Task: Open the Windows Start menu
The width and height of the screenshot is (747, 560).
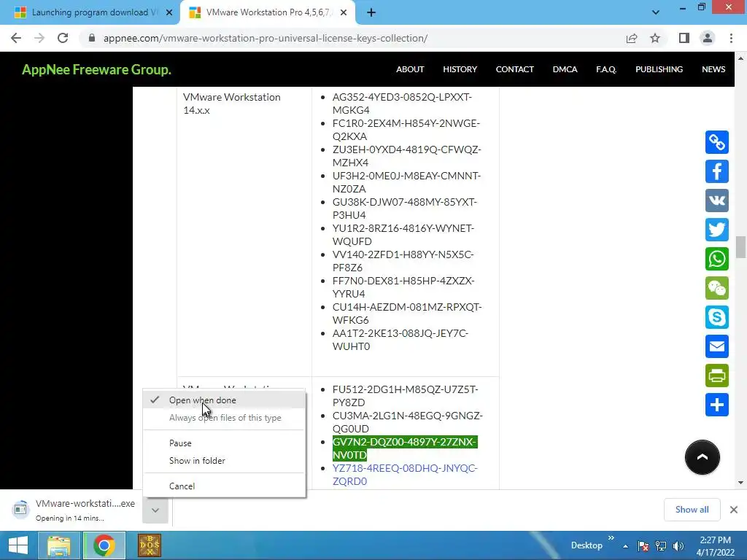Action: click(x=18, y=545)
